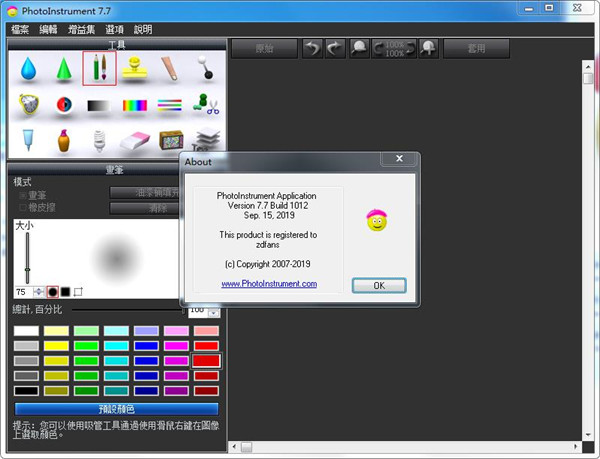This screenshot has height=459, width=600.
Task: Select the colored lines tool
Action: tap(170, 105)
